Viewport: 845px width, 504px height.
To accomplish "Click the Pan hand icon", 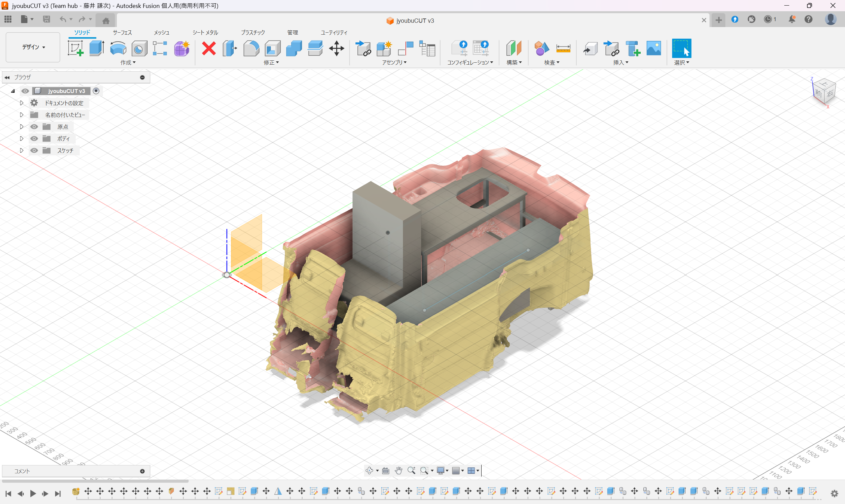I will click(x=398, y=470).
